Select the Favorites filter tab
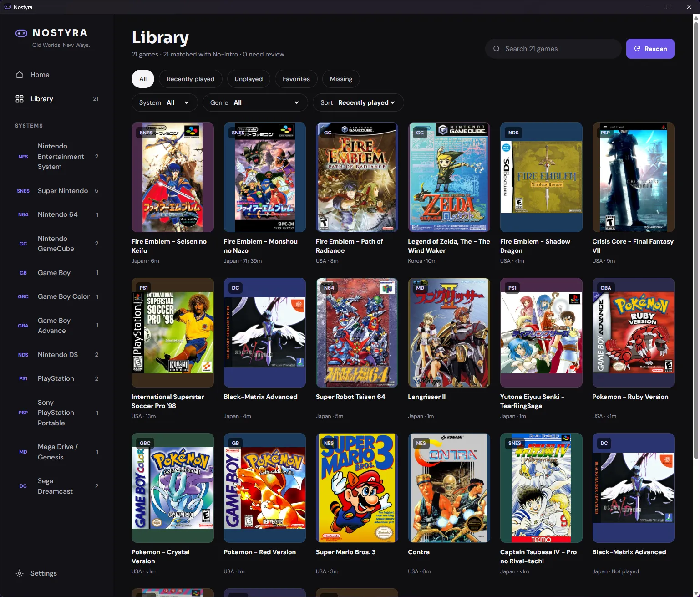700x597 pixels. click(x=296, y=79)
